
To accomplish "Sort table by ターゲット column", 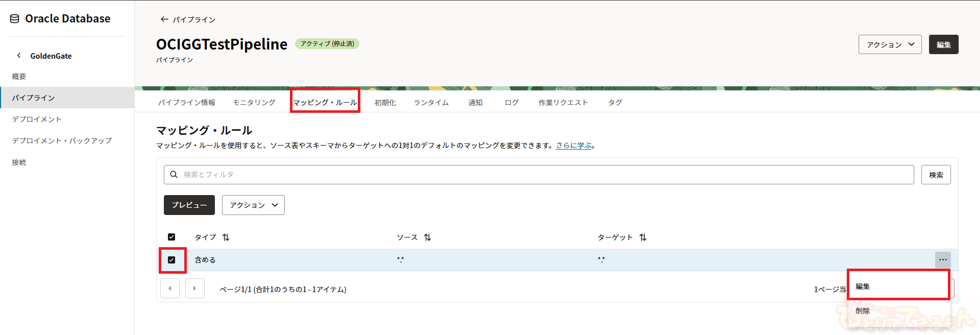I will pos(643,237).
